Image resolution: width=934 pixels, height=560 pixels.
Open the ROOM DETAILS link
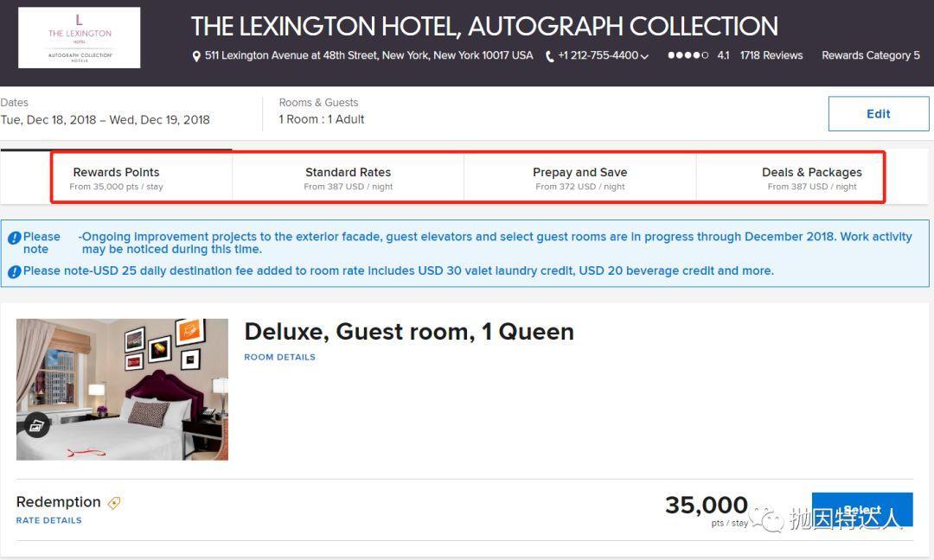pos(279,357)
